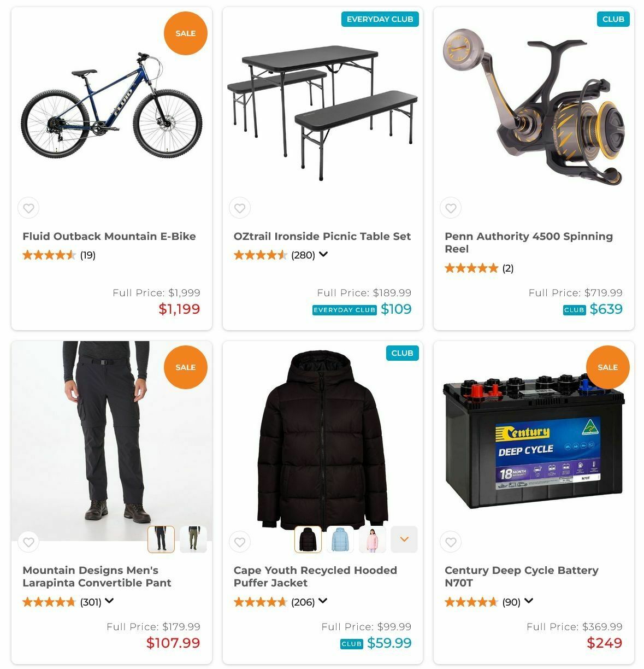644x669 pixels.
Task: Favorite the OZtrail Ironside Picnic Table Set
Action: click(x=240, y=208)
